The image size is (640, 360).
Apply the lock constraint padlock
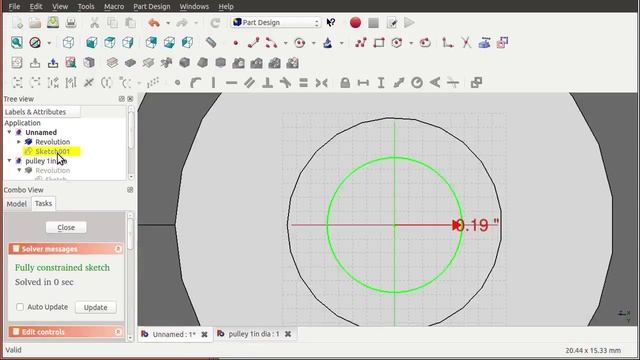[x=345, y=82]
